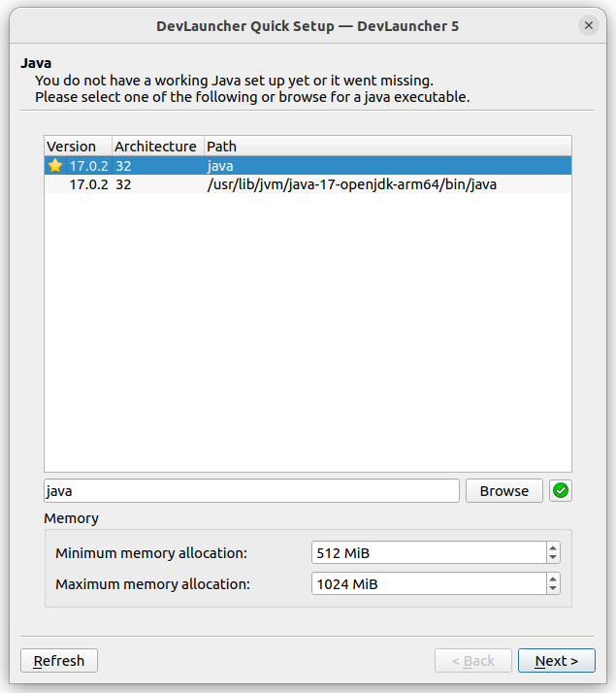Viewport: 616px width, 693px height.
Task: Select the /usr/lib/jvm/java-17-openjdk-arm64 path entry
Action: tap(351, 183)
